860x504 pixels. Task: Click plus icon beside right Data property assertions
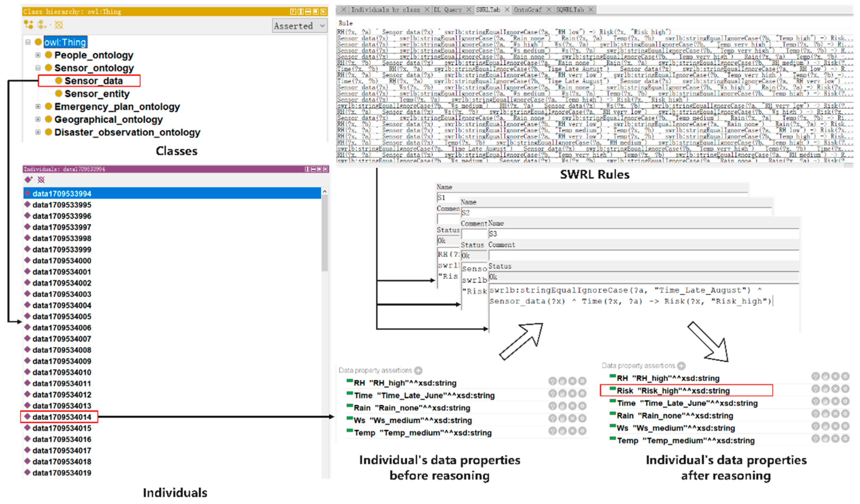click(681, 366)
